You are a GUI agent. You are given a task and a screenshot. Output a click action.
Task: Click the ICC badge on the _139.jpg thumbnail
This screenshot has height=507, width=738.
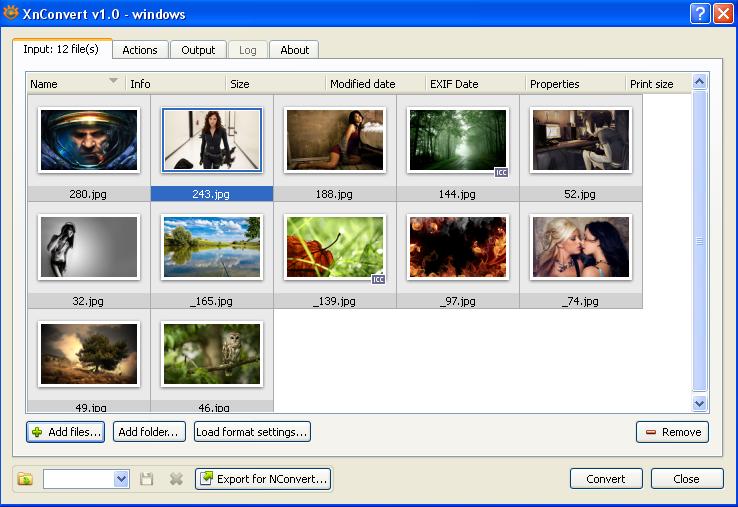click(x=378, y=279)
